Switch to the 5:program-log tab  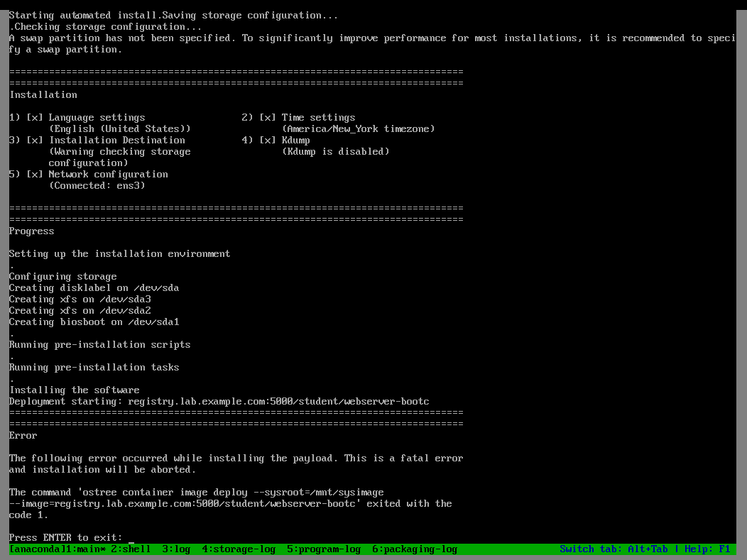tap(324, 549)
